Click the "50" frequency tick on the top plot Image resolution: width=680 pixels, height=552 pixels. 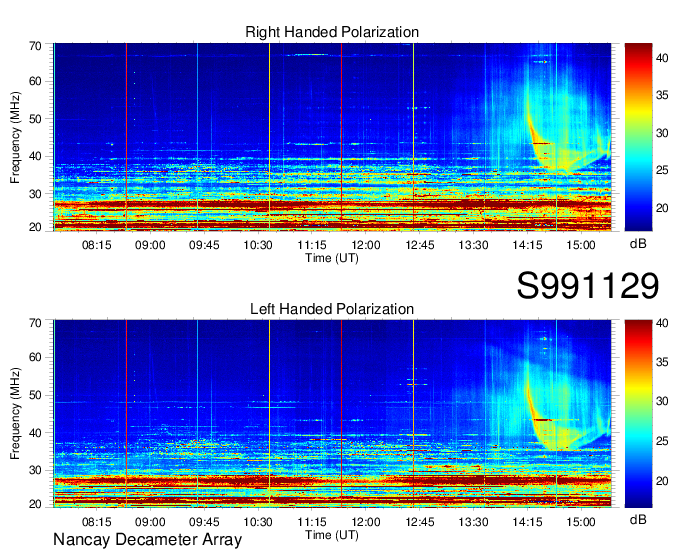pyautogui.click(x=36, y=119)
